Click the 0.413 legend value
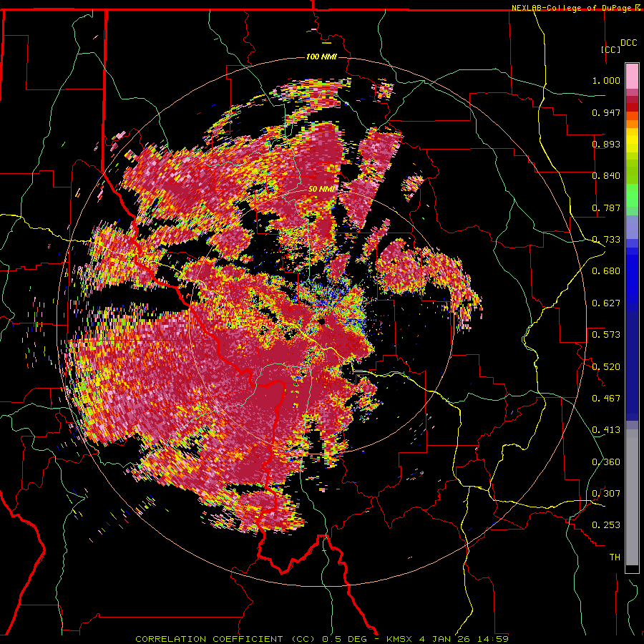 coord(606,430)
